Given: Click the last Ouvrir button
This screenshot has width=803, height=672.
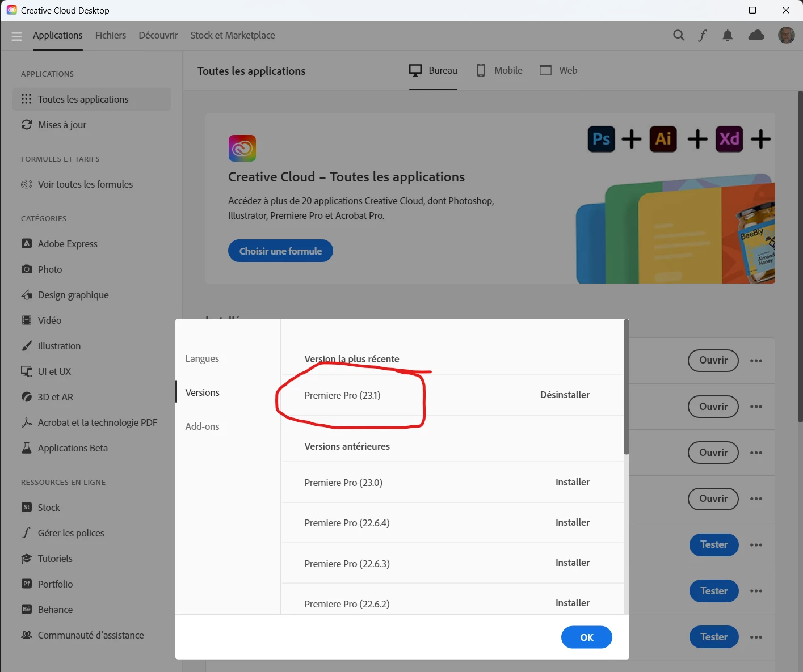Looking at the screenshot, I should (x=713, y=498).
